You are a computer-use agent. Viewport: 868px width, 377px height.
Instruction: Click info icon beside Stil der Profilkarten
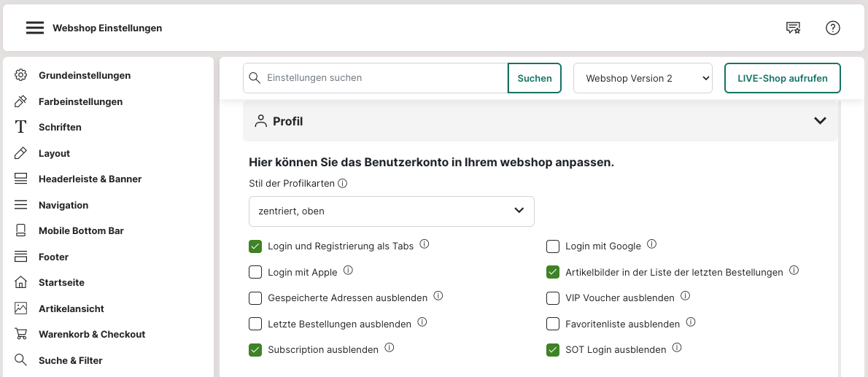point(343,184)
